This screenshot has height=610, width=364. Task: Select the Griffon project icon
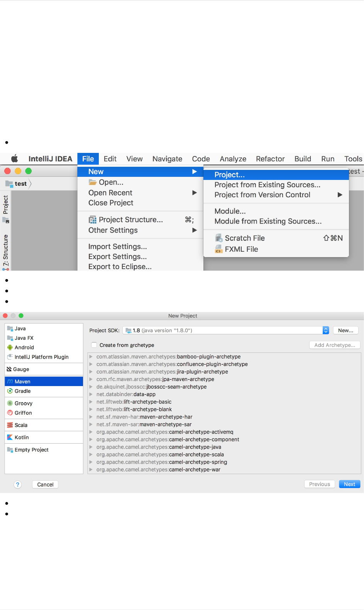pos(10,413)
